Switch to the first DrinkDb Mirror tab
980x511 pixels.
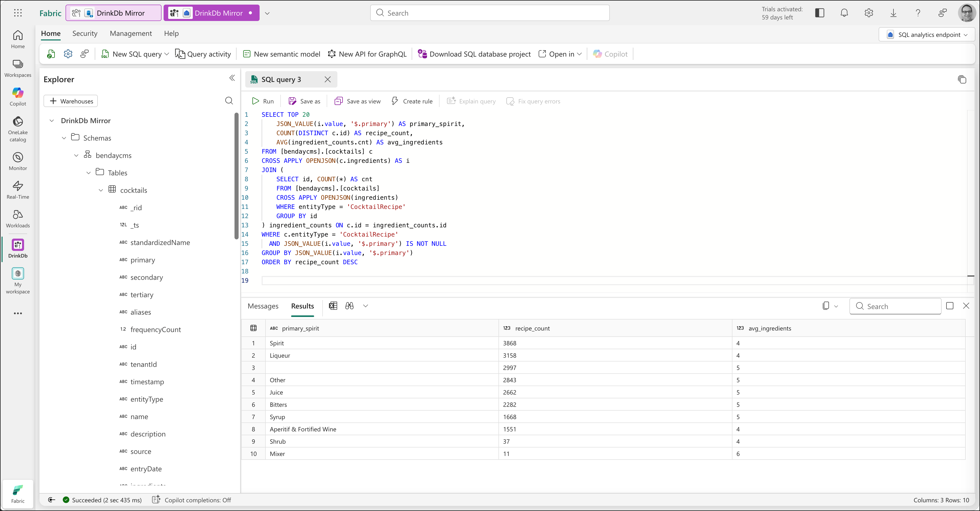(x=113, y=13)
